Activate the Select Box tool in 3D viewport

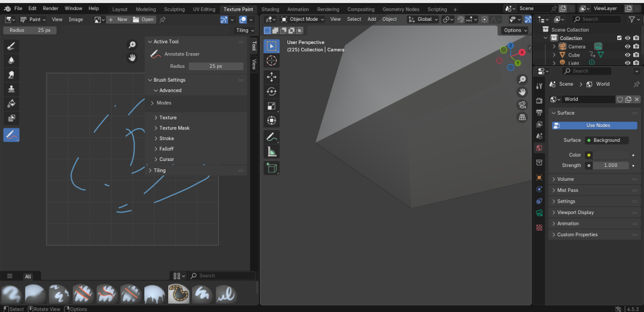271,47
